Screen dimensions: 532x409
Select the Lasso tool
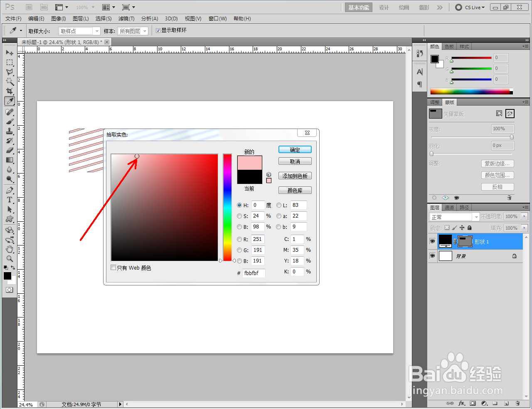click(10, 72)
